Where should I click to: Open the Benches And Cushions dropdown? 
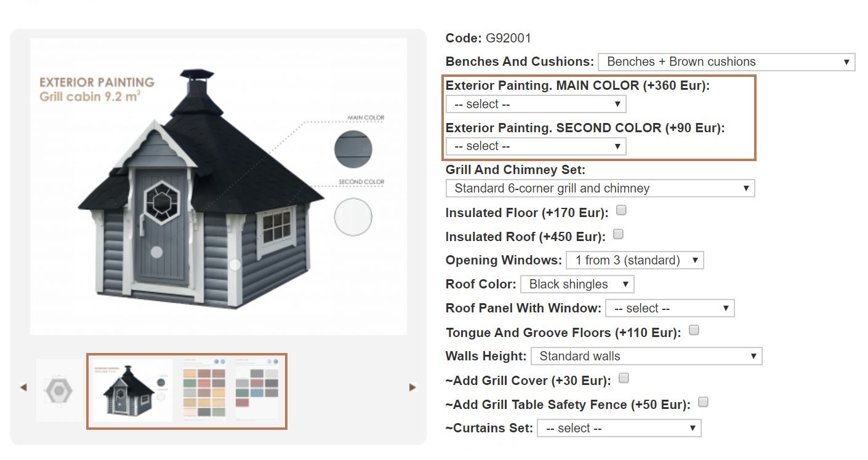click(x=726, y=61)
